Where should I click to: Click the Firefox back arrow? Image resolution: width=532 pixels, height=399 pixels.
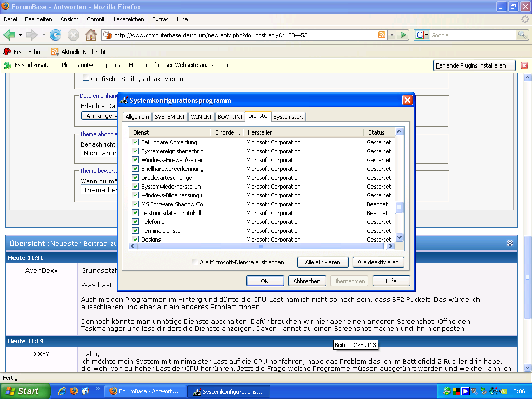9,35
